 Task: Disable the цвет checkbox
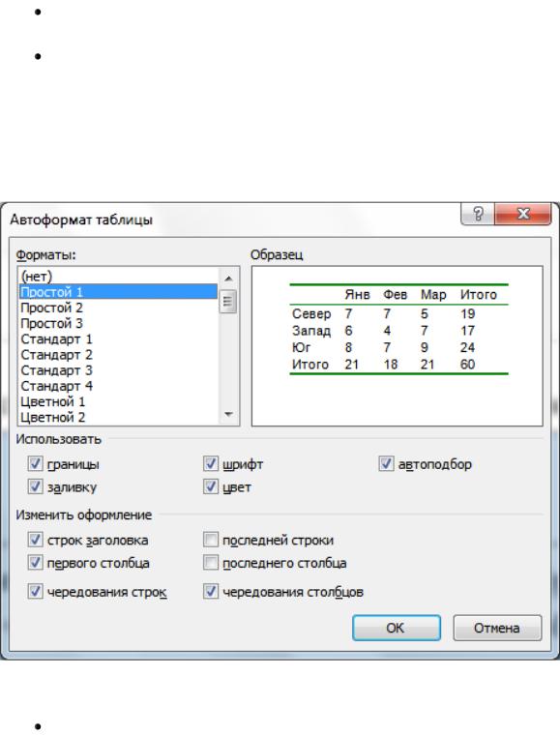coord(211,486)
